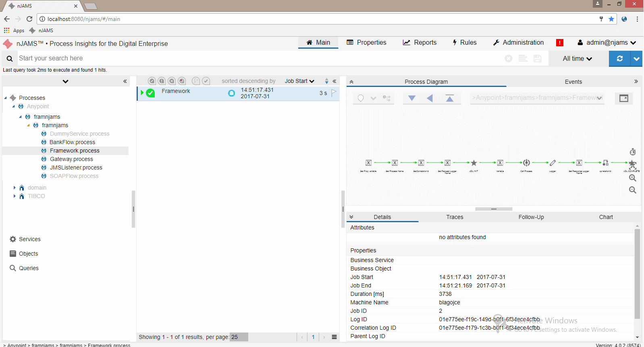Image resolution: width=644 pixels, height=347 pixels.
Task: Click the stopwatch icon in the diagram
Action: click(633, 152)
